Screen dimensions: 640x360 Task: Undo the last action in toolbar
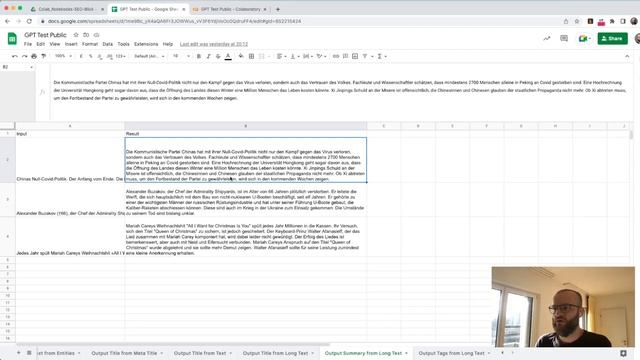point(15,56)
